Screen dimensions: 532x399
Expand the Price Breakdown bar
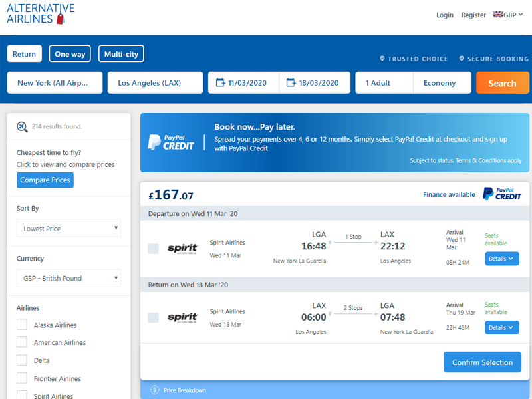(334, 390)
